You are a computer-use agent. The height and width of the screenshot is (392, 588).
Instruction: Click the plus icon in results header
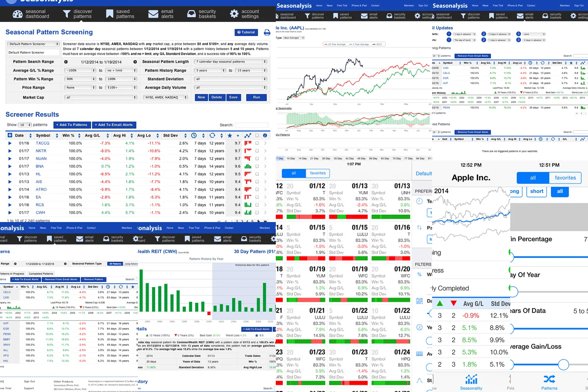point(10,136)
